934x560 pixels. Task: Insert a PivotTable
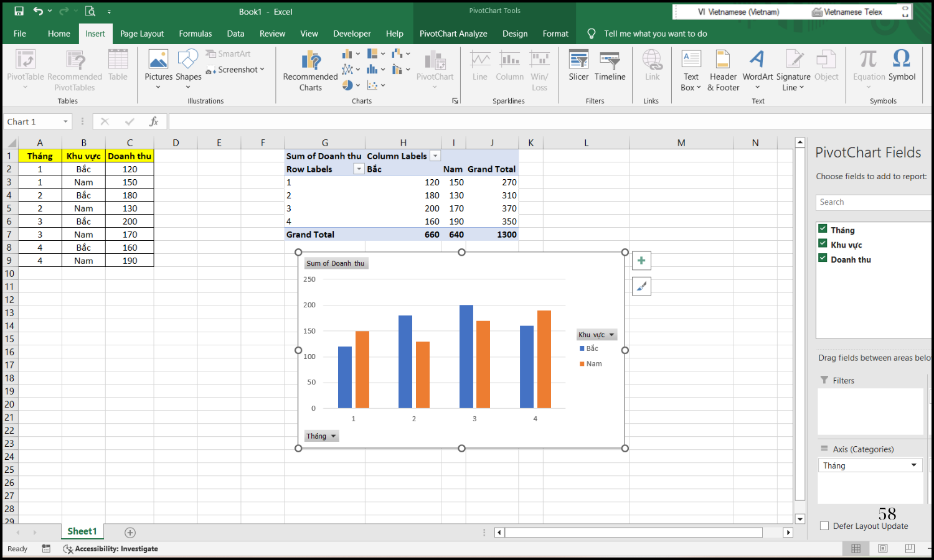[x=26, y=70]
